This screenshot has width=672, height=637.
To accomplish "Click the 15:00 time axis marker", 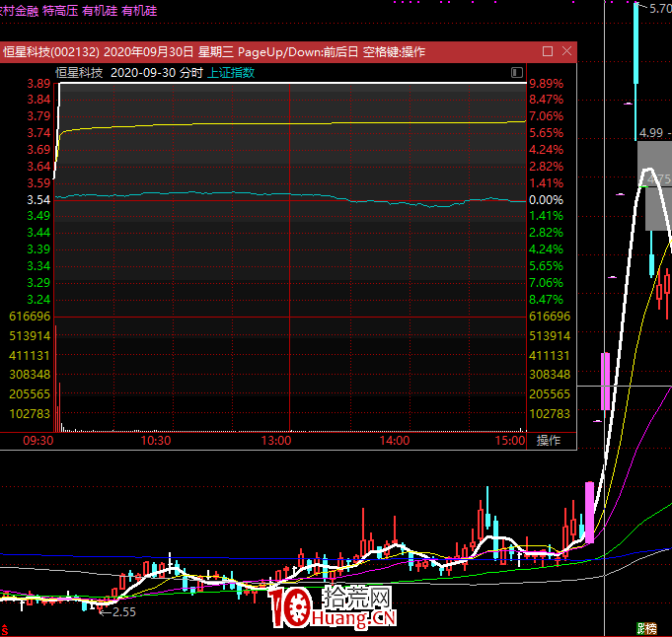I will point(510,441).
